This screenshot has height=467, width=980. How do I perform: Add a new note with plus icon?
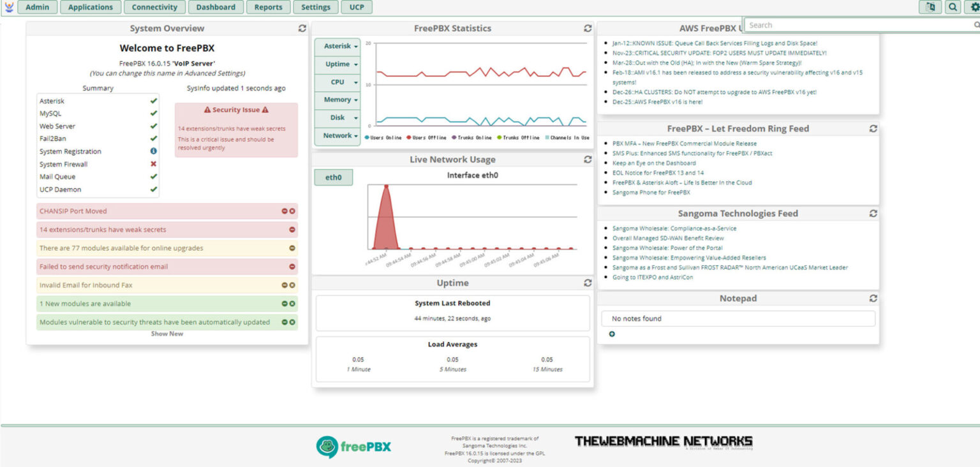click(x=612, y=334)
